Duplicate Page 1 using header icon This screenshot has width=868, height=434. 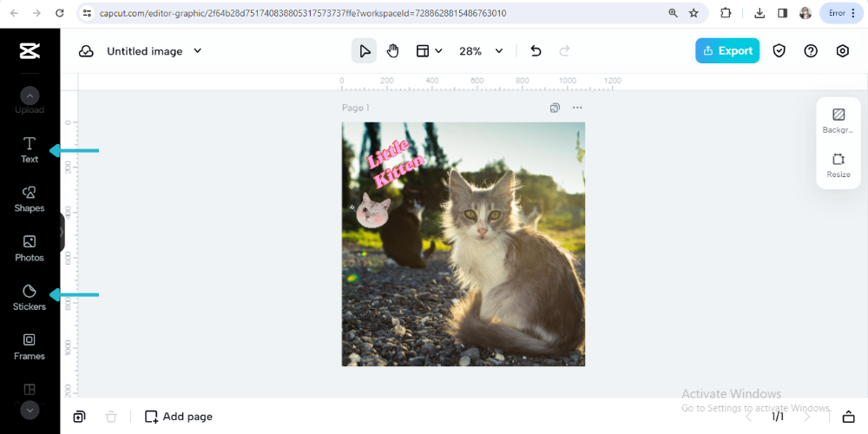tap(555, 108)
